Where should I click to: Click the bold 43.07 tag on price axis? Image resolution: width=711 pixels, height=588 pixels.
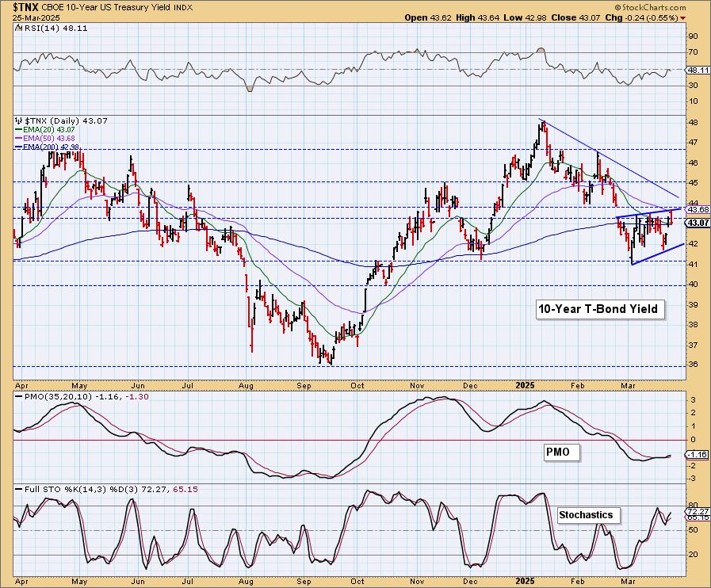coord(698,223)
